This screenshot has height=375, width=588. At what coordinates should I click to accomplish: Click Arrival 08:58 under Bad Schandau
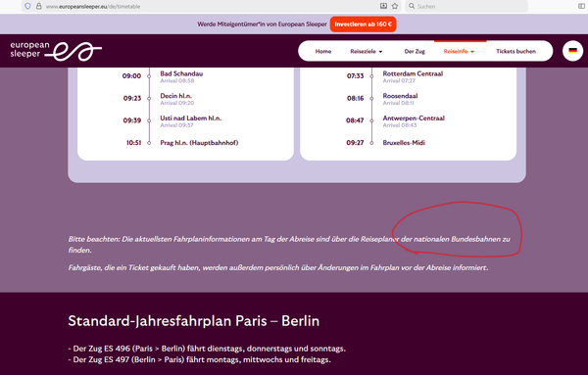[x=177, y=80]
